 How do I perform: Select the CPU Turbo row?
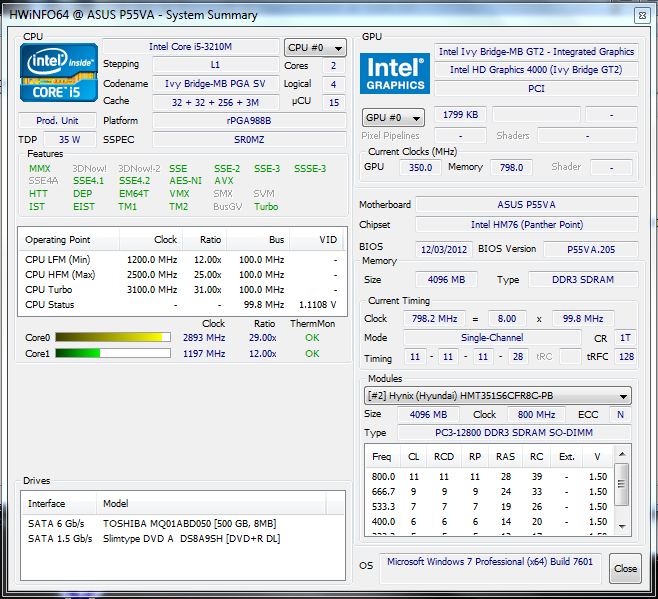click(182, 290)
